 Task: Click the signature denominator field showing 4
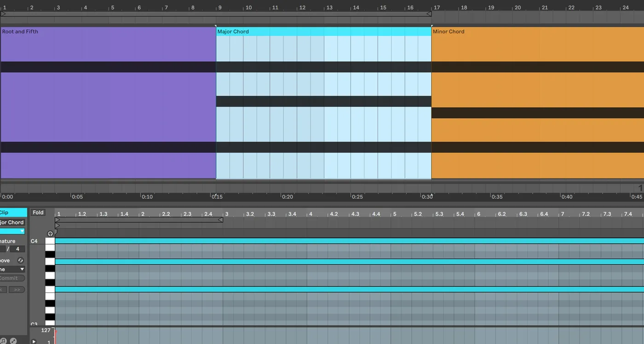click(17, 249)
